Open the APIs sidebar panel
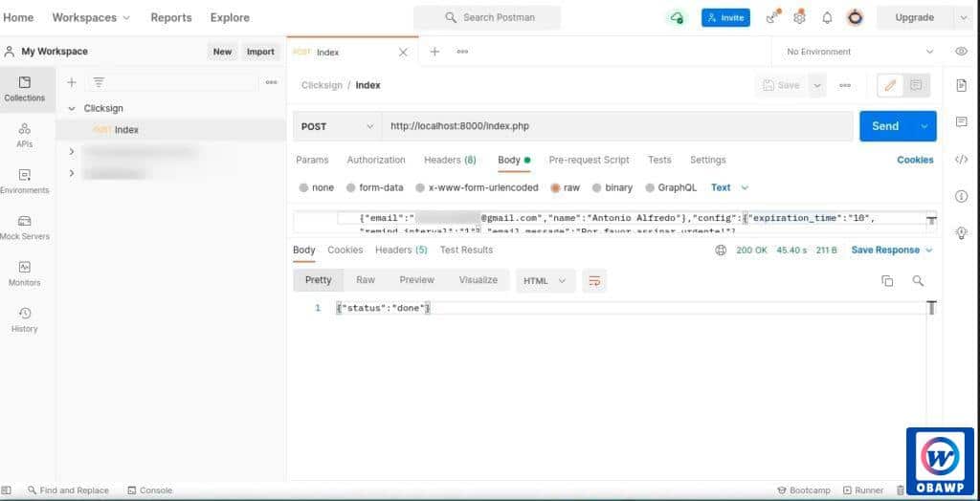980x501 pixels. (25, 136)
